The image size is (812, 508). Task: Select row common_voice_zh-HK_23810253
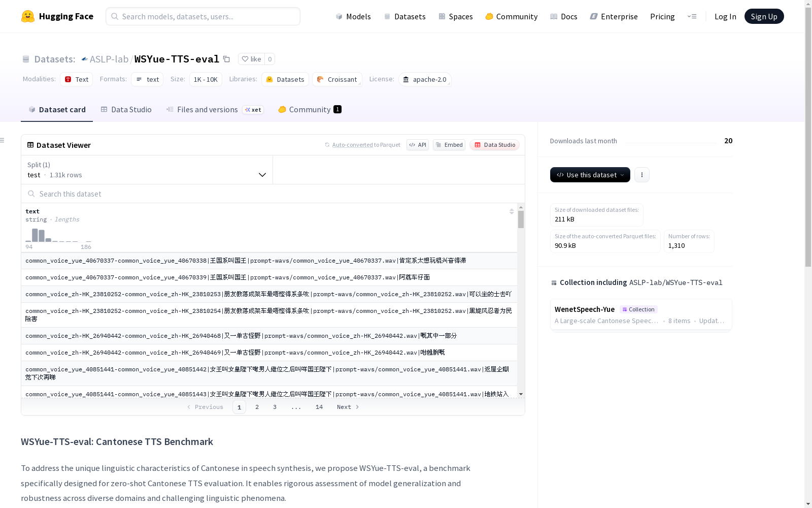click(x=269, y=294)
